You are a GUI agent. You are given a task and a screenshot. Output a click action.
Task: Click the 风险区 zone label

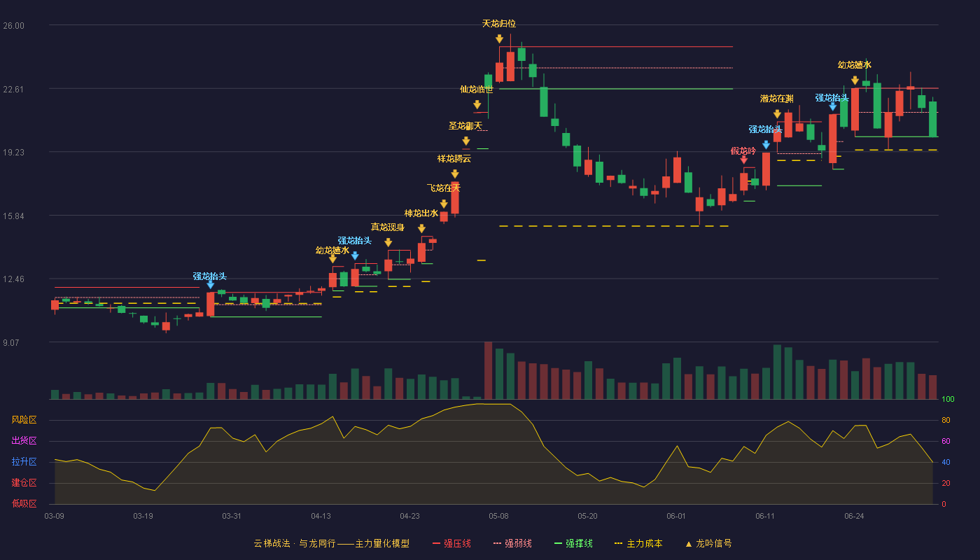click(24, 420)
